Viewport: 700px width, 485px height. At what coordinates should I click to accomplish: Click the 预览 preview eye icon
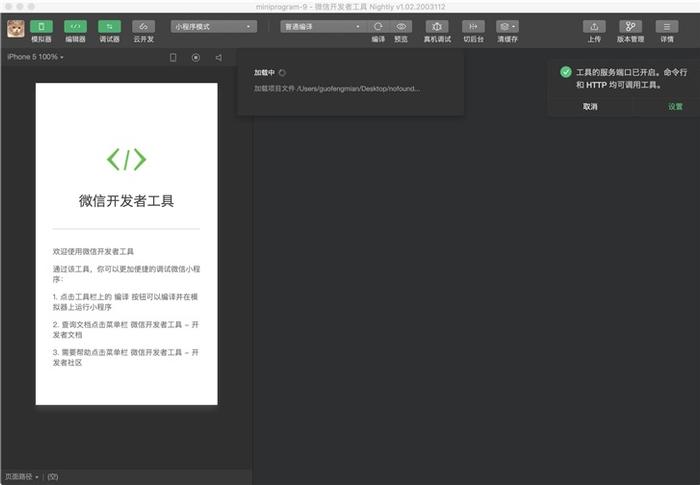click(401, 27)
